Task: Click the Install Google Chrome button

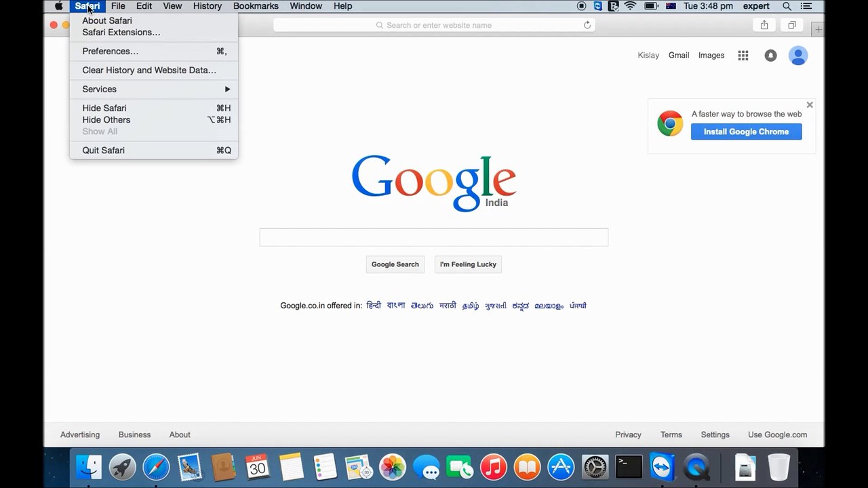Action: pos(746,131)
